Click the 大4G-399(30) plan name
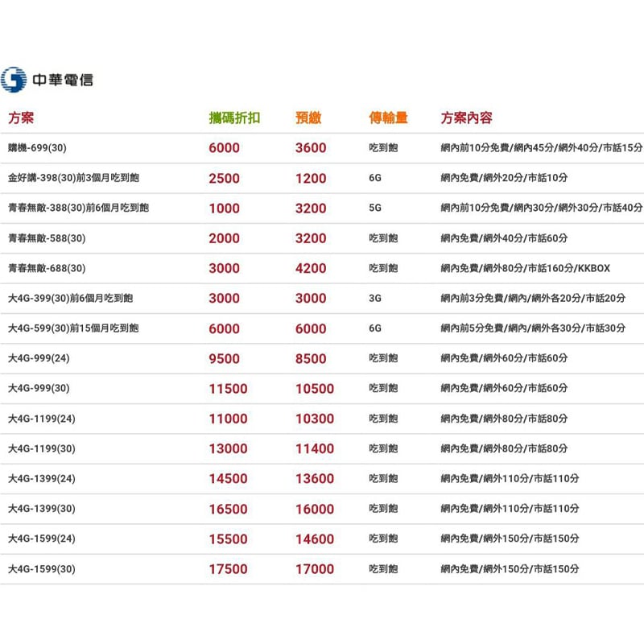This screenshot has width=644, height=644. point(71,298)
